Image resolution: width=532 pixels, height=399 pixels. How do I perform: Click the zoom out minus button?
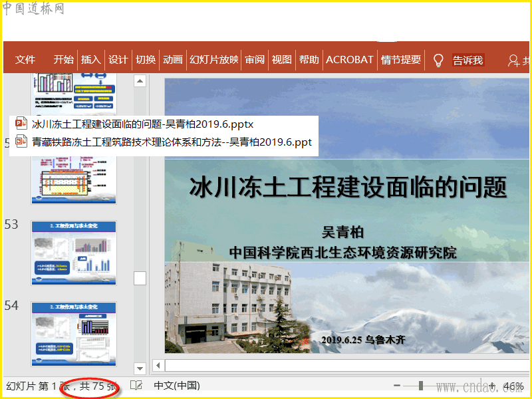coord(397,386)
